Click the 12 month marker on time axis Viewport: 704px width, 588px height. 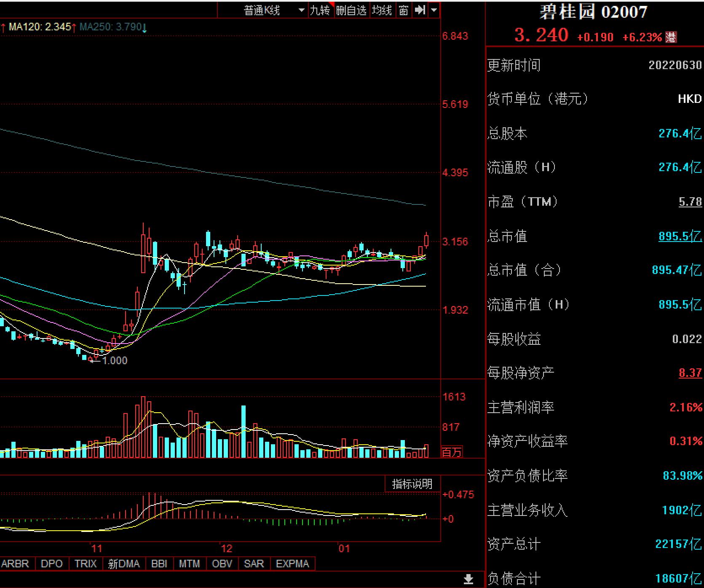click(x=226, y=548)
